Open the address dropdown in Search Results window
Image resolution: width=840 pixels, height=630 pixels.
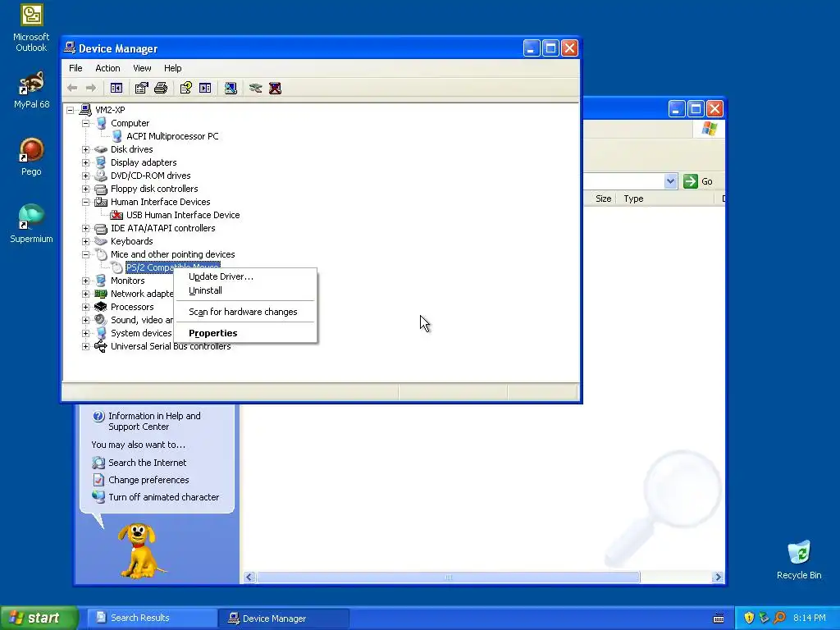tap(670, 181)
